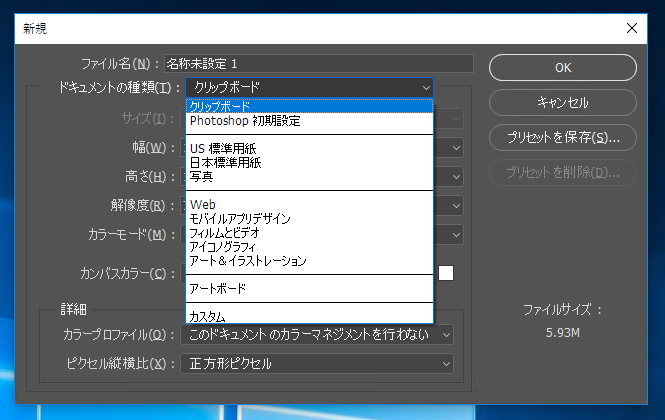Select アイコノグラフィ option
The image size is (665, 420).
pos(310,246)
